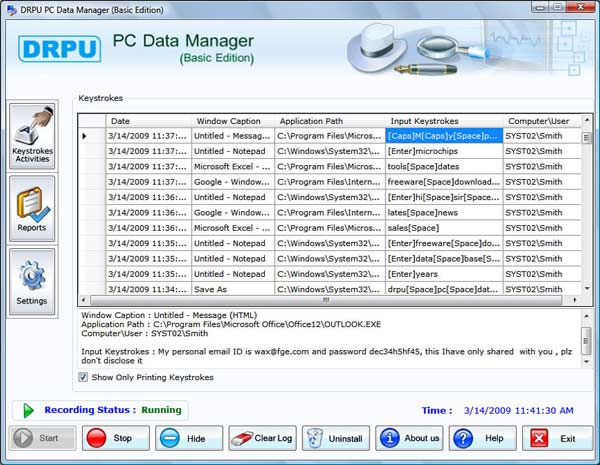
Task: Sort by the Date column header
Action: coord(148,121)
